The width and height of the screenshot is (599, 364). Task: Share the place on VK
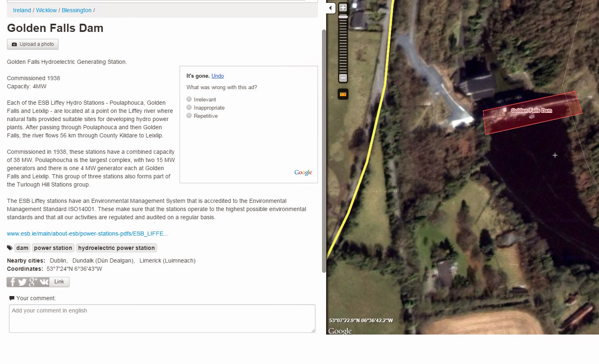44,282
